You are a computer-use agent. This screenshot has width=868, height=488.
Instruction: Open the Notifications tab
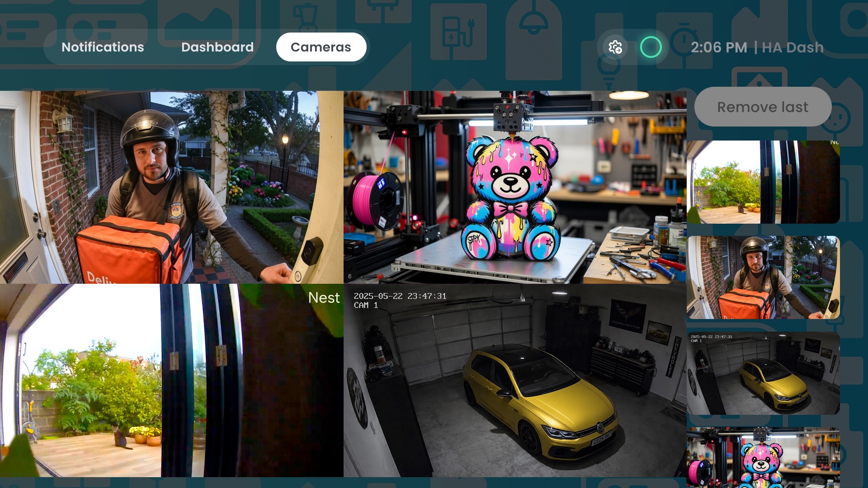[x=103, y=47]
